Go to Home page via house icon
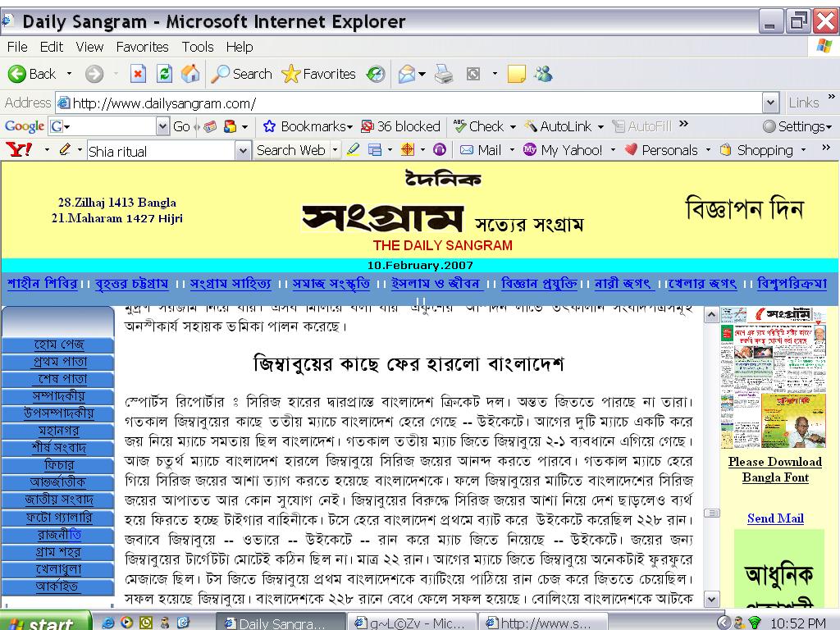Image resolution: width=840 pixels, height=630 pixels. (x=190, y=73)
